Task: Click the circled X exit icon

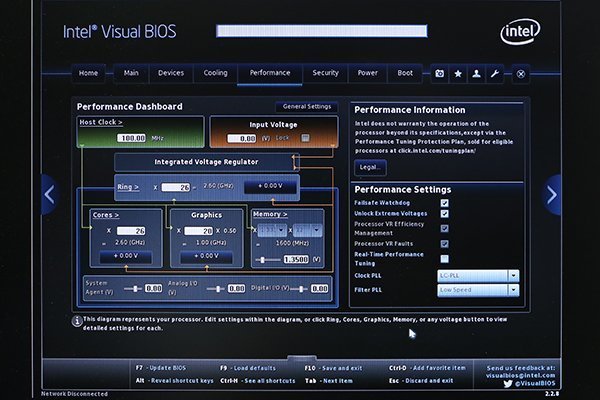Action: point(520,73)
